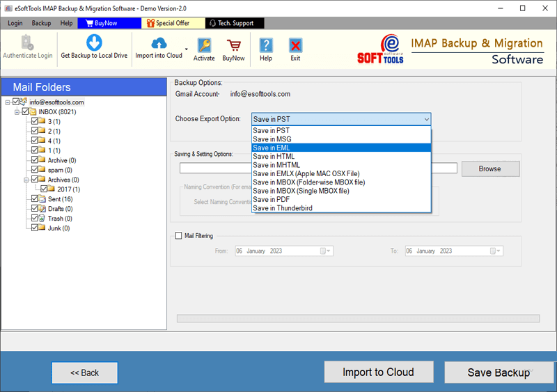Click the Save Backup button
Screen dimensions: 557x392
pos(499,373)
